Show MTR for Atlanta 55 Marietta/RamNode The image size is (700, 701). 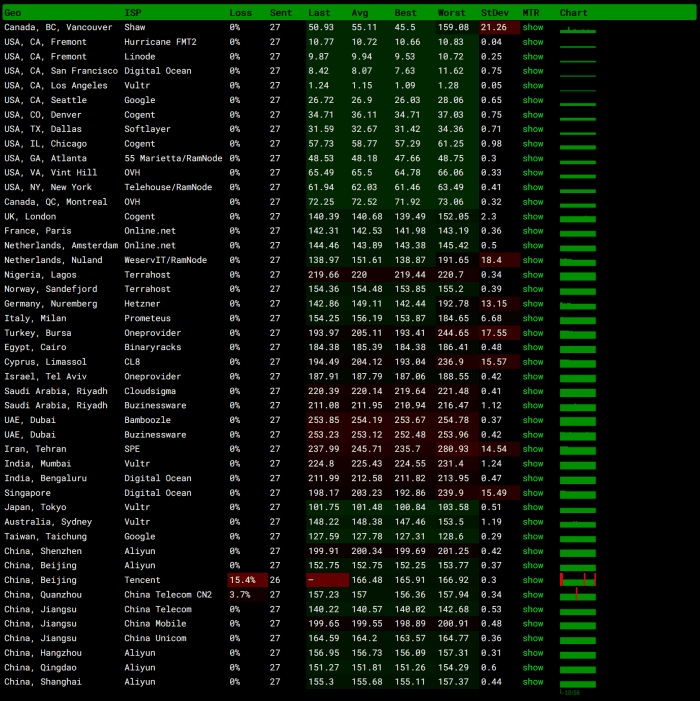[x=533, y=158]
